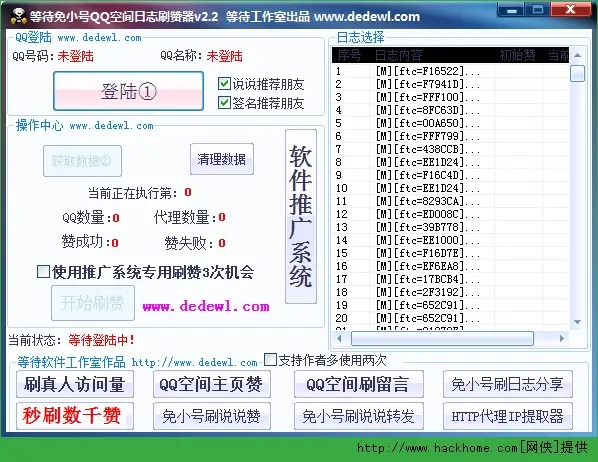
Task: Close the application window
Action: click(570, 9)
